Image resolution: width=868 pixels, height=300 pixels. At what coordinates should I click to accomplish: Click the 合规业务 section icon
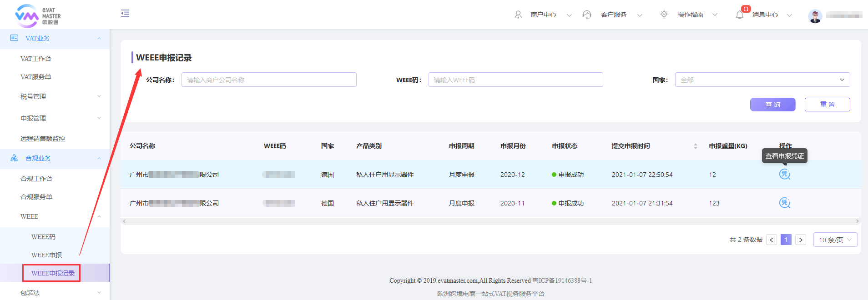coord(14,158)
